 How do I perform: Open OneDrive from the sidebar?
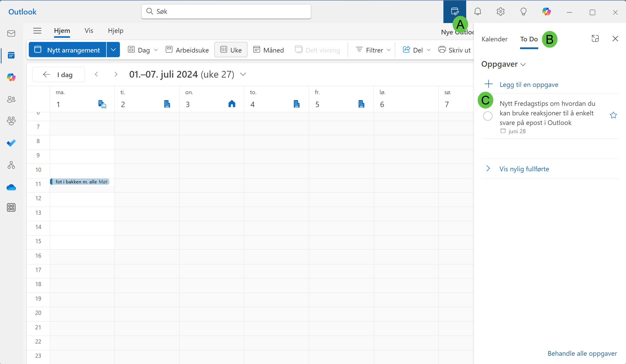pos(11,187)
